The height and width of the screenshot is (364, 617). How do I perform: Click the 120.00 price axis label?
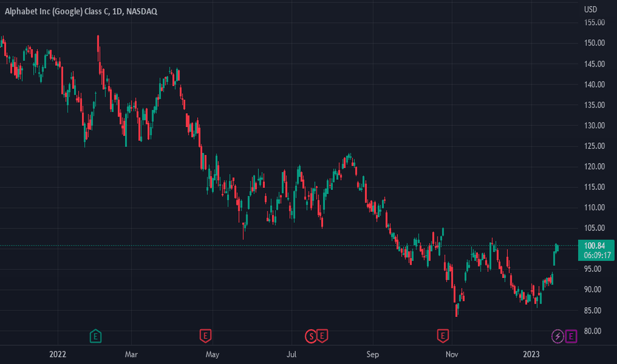[594, 167]
